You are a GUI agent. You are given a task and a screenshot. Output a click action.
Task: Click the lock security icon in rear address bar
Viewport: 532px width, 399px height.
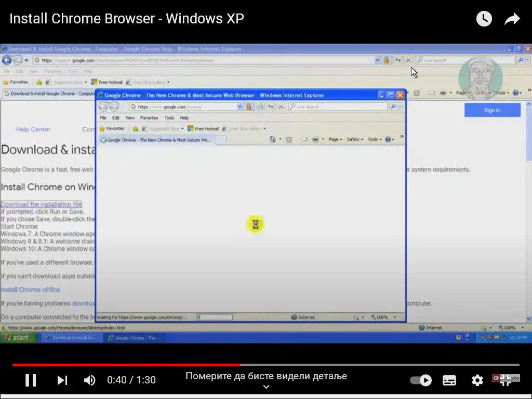click(386, 60)
